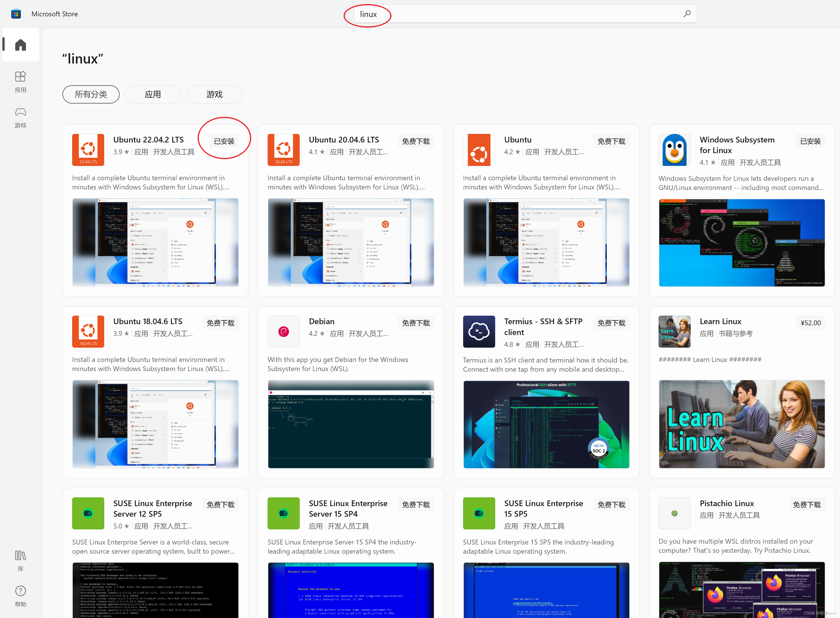The image size is (840, 618).
Task: Click 已安装 on Windows Subsystem for Linux
Action: click(x=811, y=141)
